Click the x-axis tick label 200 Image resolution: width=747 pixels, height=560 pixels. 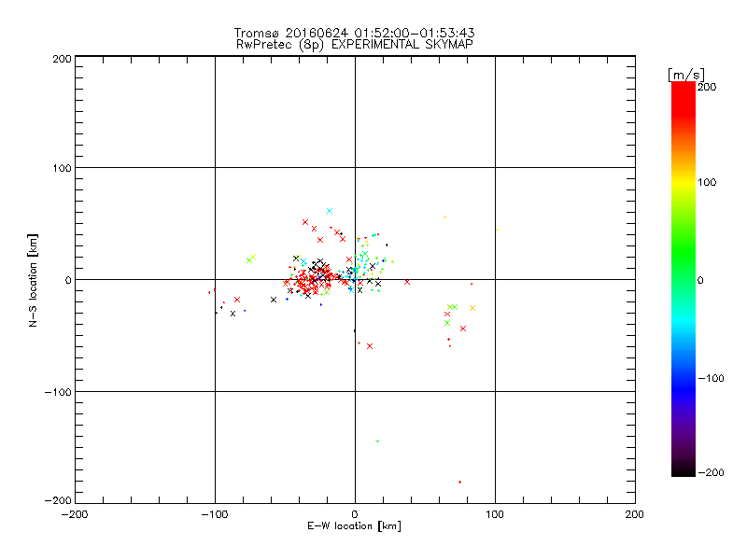click(635, 515)
